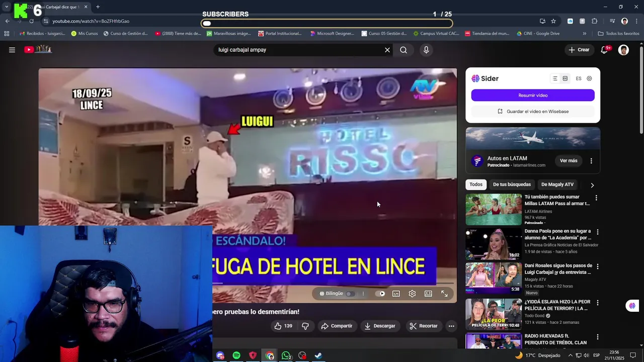
Task: Open options for Yiddá Eslava video
Action: 598,303
